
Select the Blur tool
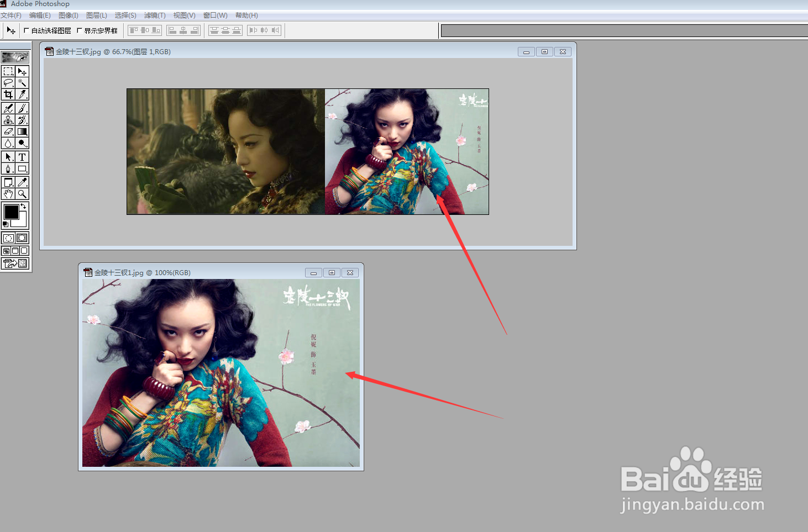click(8, 143)
